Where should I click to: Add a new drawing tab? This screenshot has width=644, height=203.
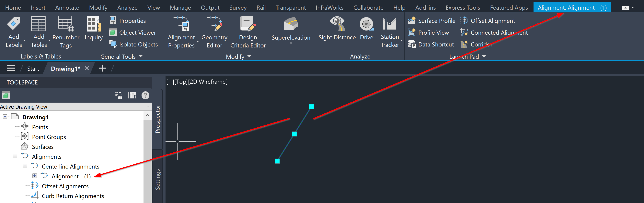(x=102, y=68)
